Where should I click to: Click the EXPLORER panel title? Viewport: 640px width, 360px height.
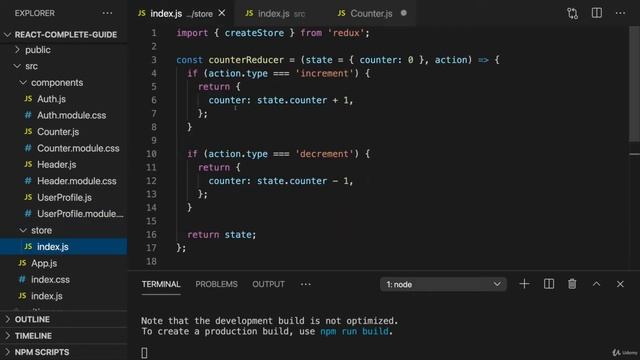tap(35, 13)
